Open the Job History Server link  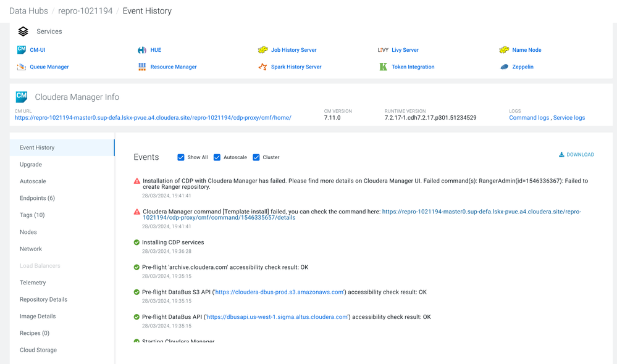tap(293, 50)
